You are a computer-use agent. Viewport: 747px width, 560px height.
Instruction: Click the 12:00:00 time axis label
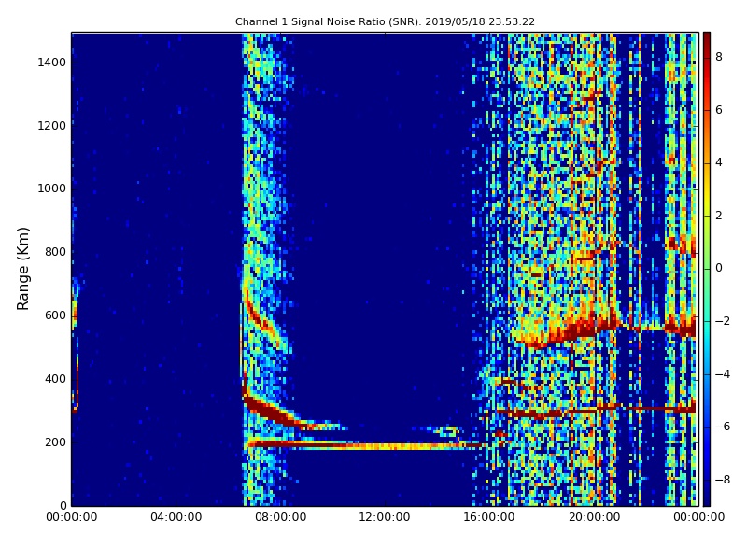click(x=385, y=517)
